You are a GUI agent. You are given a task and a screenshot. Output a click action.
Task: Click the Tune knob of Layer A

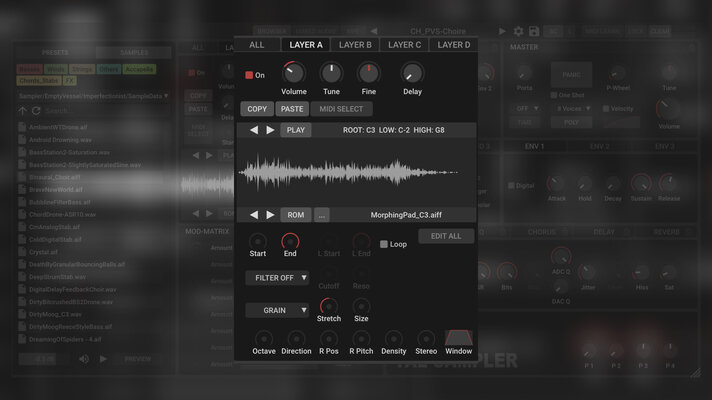(331, 73)
